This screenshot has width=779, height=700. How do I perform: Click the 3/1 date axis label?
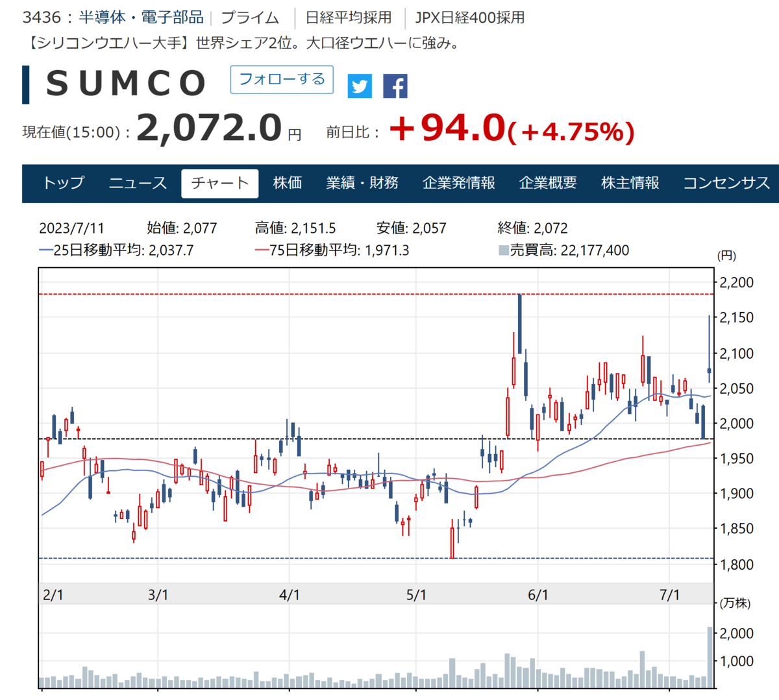[x=158, y=595]
